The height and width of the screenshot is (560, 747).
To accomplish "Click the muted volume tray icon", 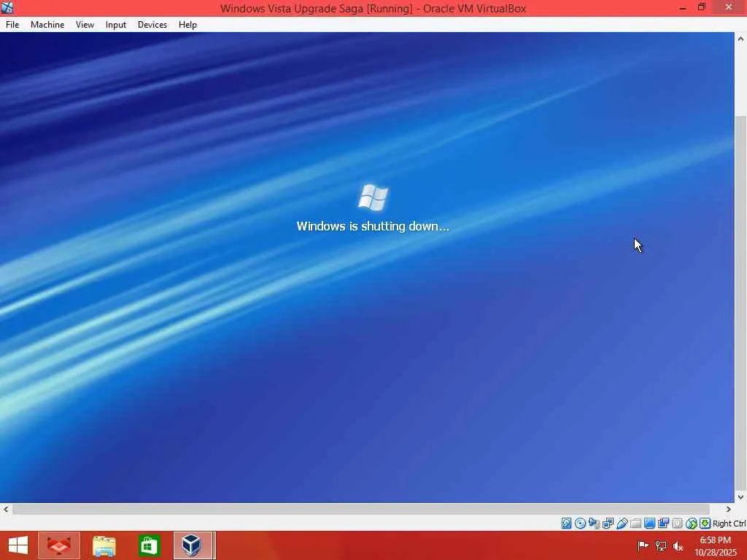I will tap(678, 545).
